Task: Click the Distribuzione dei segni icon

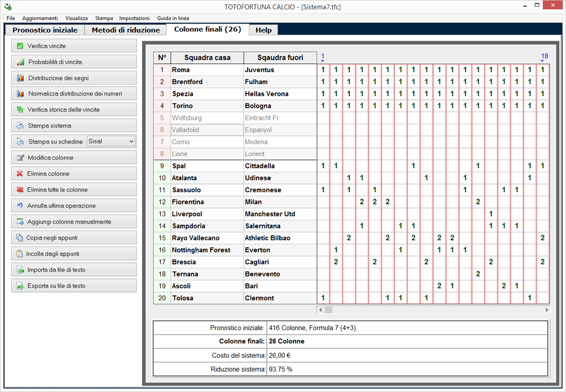Action: point(20,78)
